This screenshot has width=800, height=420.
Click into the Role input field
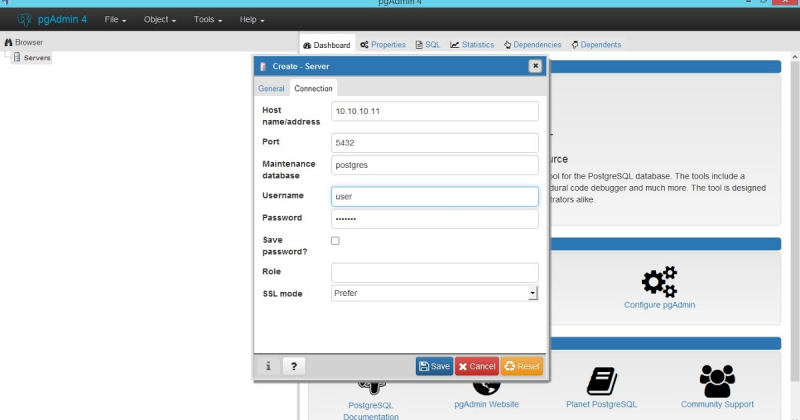coord(435,272)
